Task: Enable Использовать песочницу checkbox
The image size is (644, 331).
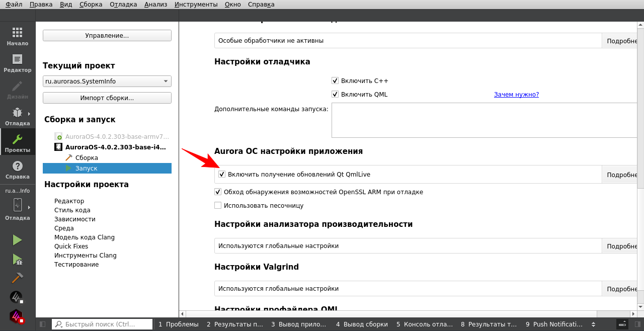Action: pos(218,205)
